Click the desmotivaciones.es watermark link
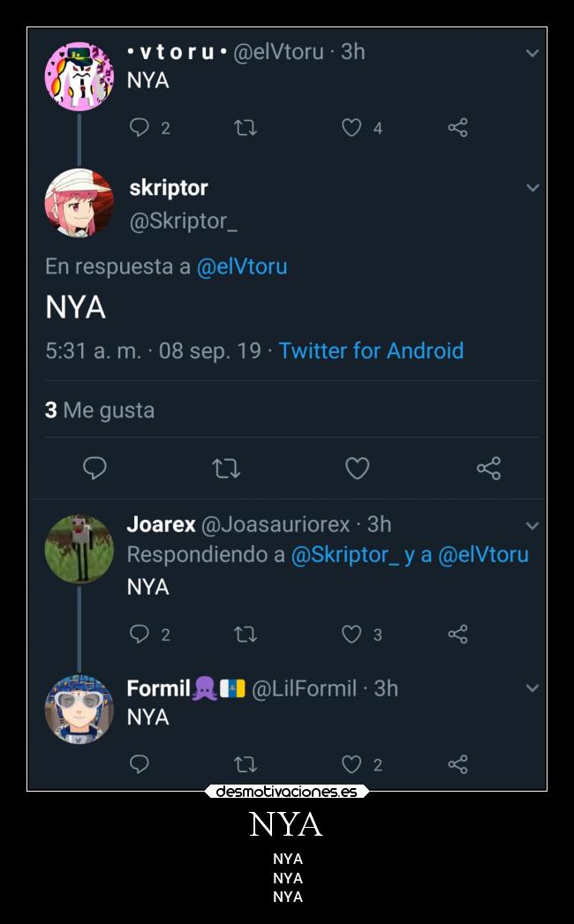Image resolution: width=574 pixels, height=924 pixels. click(x=287, y=792)
